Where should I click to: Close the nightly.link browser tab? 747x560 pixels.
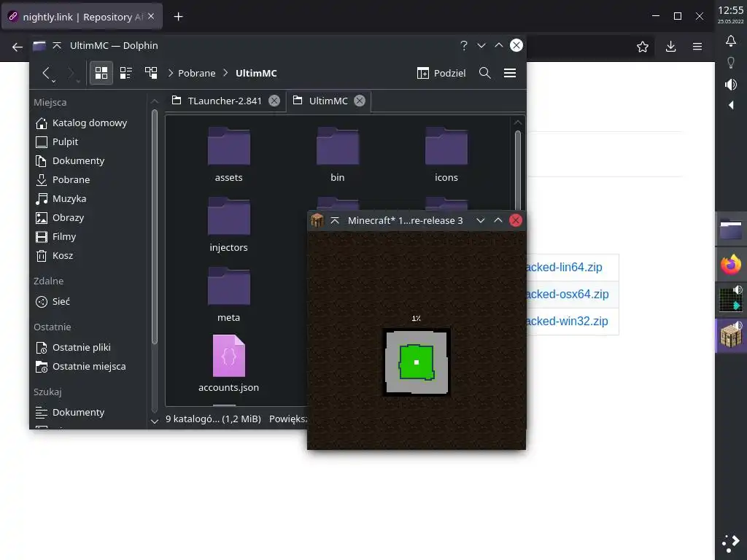[x=151, y=17]
